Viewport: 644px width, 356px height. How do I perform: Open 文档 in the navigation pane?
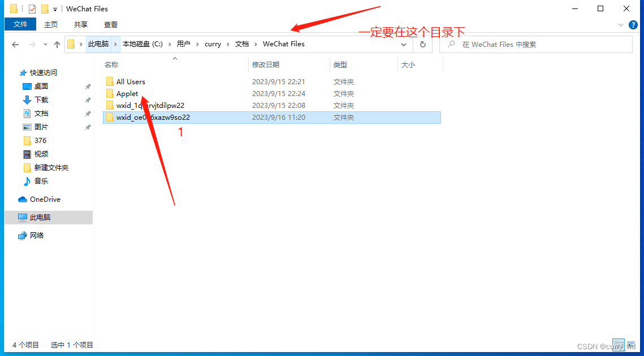[x=41, y=114]
